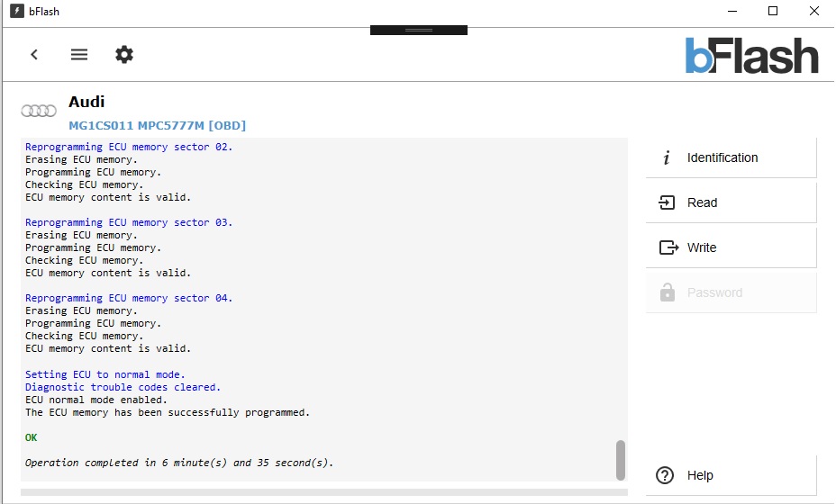This screenshot has width=836, height=504.
Task: Click the Help question mark icon
Action: (665, 475)
